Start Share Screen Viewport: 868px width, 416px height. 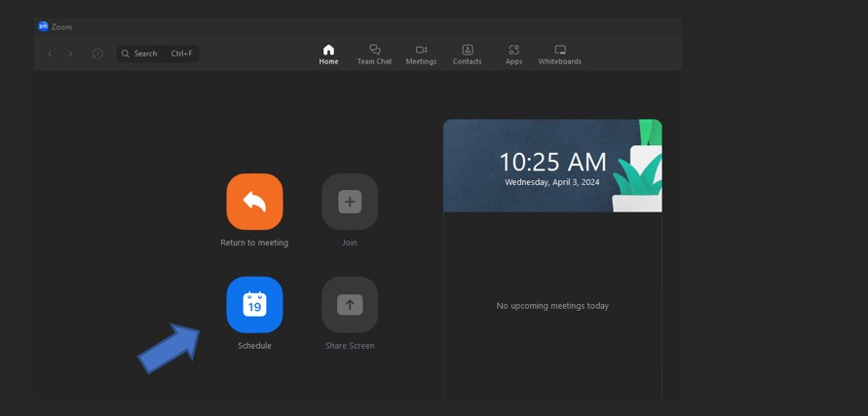tap(350, 305)
